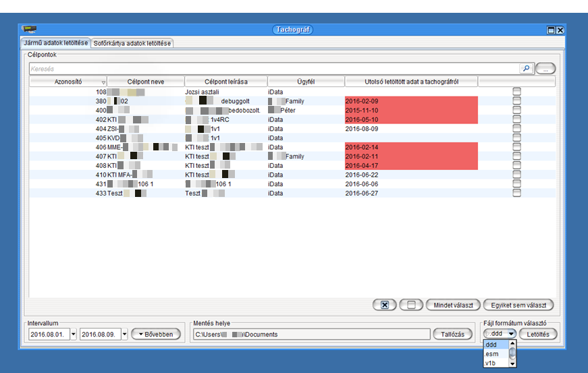This screenshot has height=373, width=588.
Task: Click the checked-box icon button
Action: click(x=384, y=306)
